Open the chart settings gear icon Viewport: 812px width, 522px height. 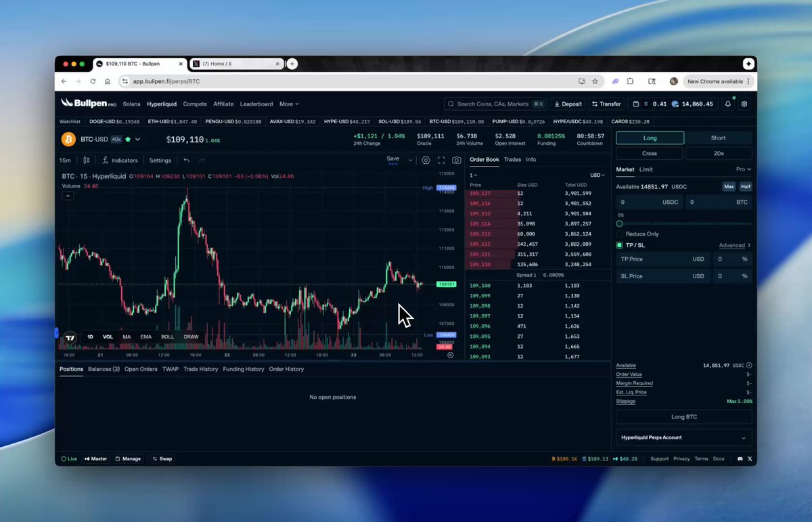tap(426, 160)
